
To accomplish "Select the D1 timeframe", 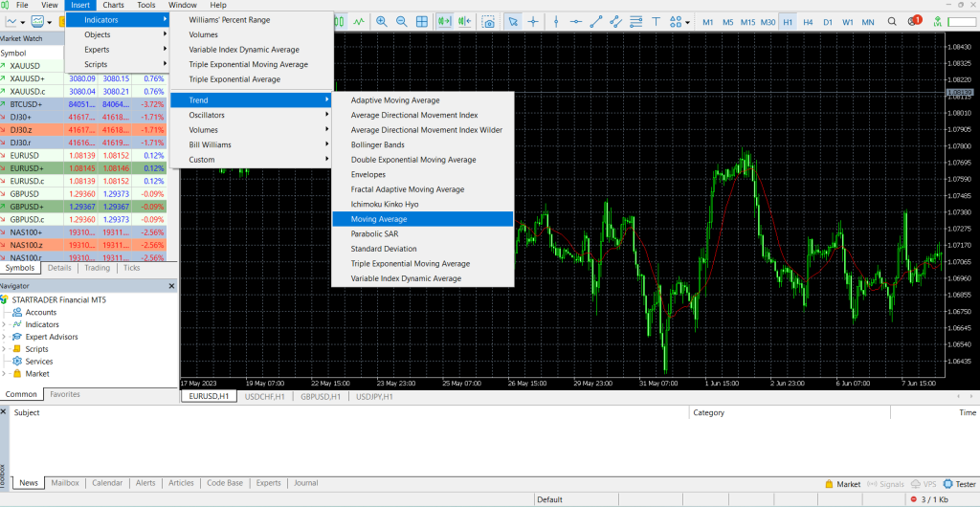I will click(x=828, y=22).
